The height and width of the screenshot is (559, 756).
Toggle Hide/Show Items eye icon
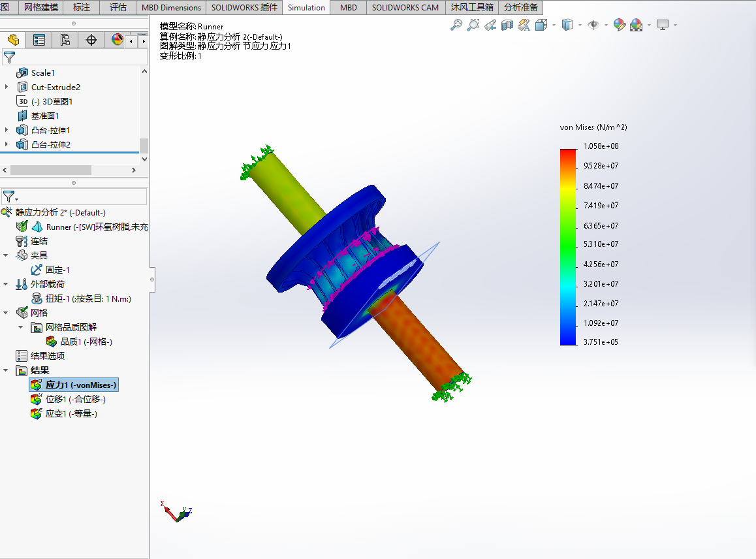tap(593, 25)
